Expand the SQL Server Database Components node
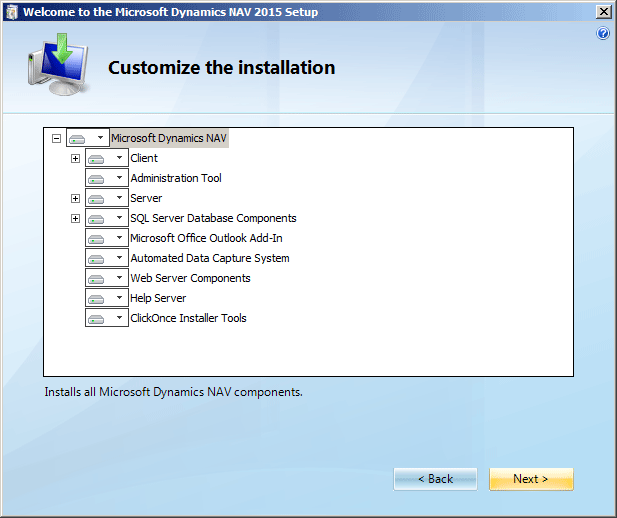617x518 pixels. (x=75, y=218)
